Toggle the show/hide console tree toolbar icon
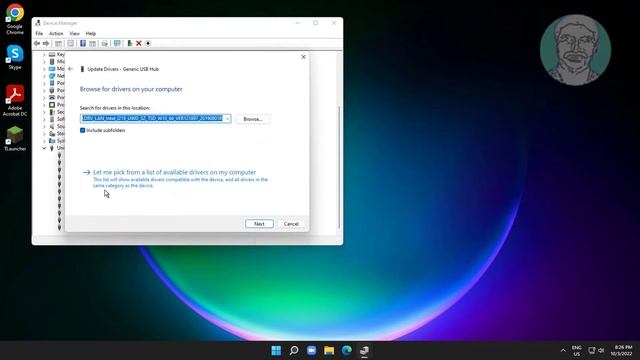The width and height of the screenshot is (640, 360). tap(58, 43)
